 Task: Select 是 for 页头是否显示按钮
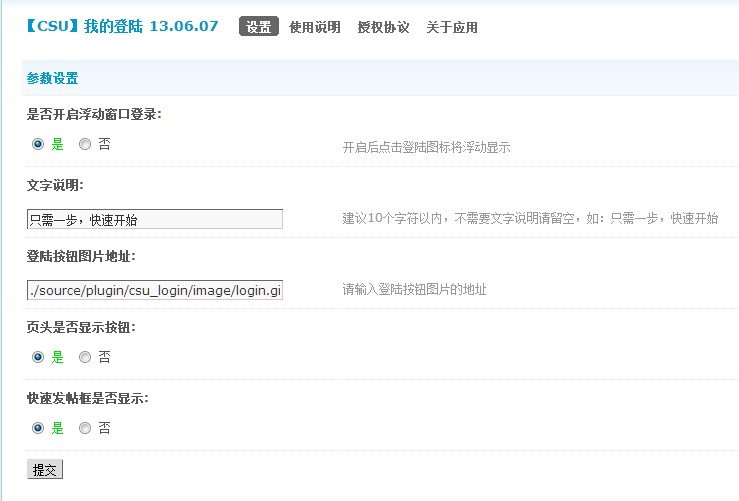tap(38, 357)
